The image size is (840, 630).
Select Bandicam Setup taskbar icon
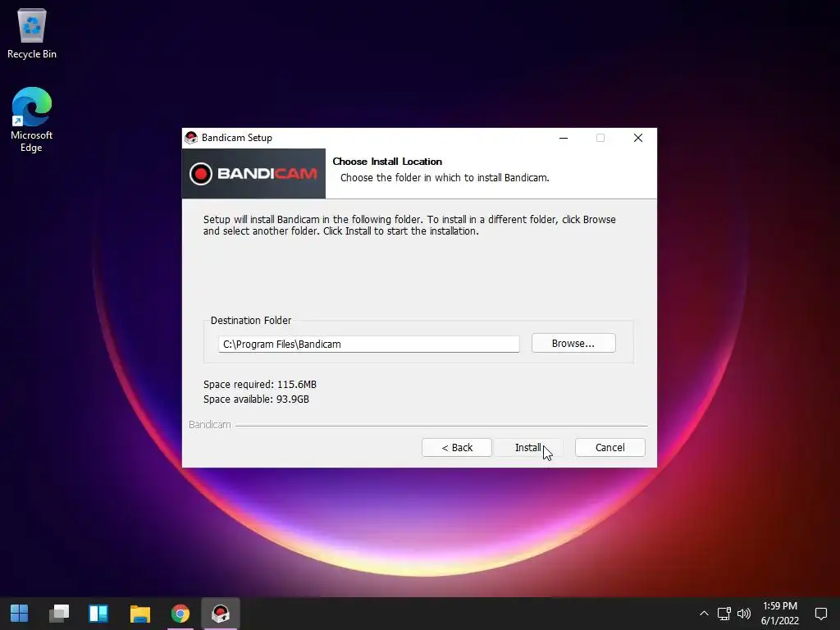tap(220, 614)
